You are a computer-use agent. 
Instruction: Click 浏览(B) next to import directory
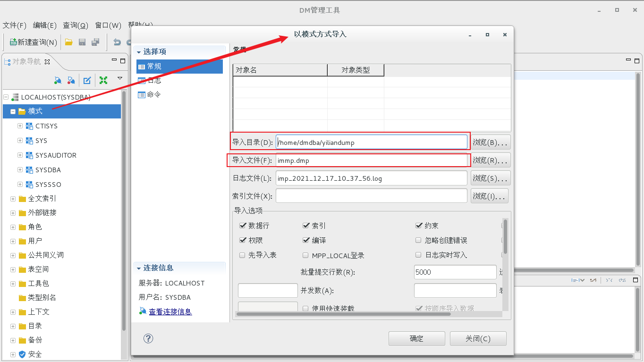pyautogui.click(x=491, y=142)
